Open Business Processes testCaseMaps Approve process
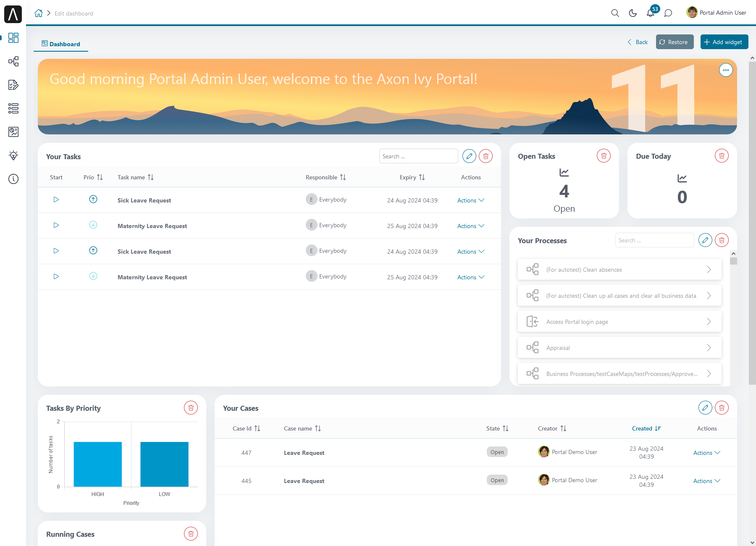Viewport: 756px width, 546px height. coord(619,374)
